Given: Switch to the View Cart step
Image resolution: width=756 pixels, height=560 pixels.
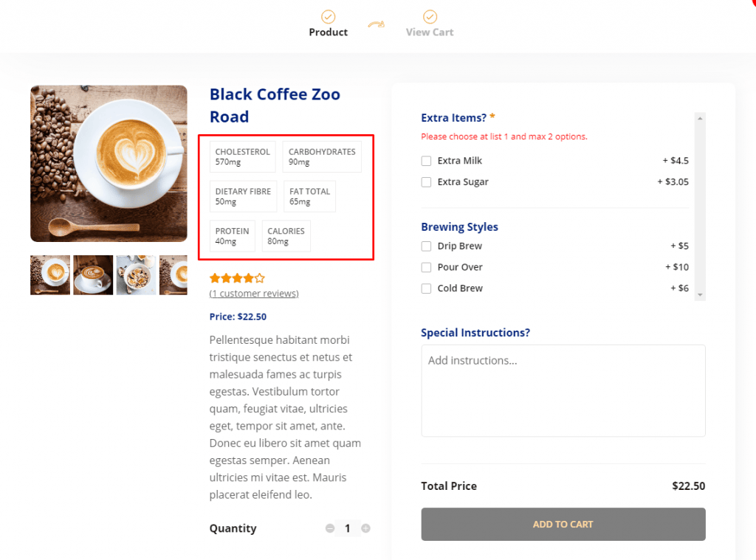Looking at the screenshot, I should (430, 32).
